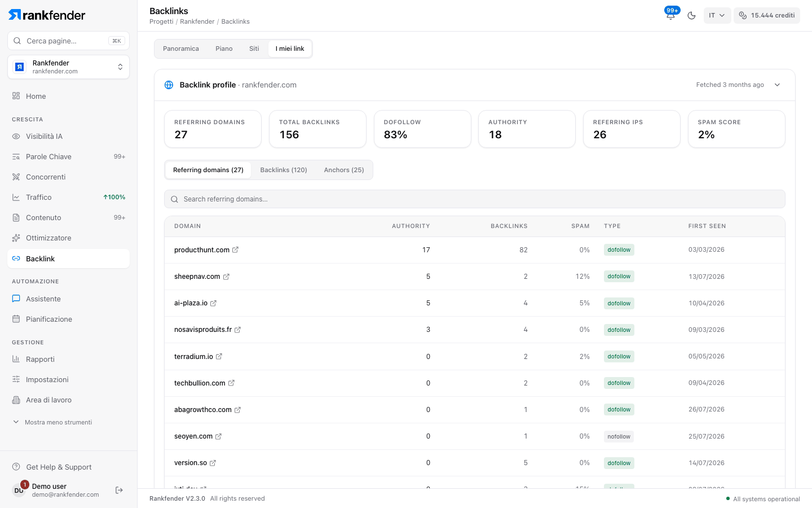Open notifications bell icon
This screenshot has height=508, width=812.
[670, 15]
